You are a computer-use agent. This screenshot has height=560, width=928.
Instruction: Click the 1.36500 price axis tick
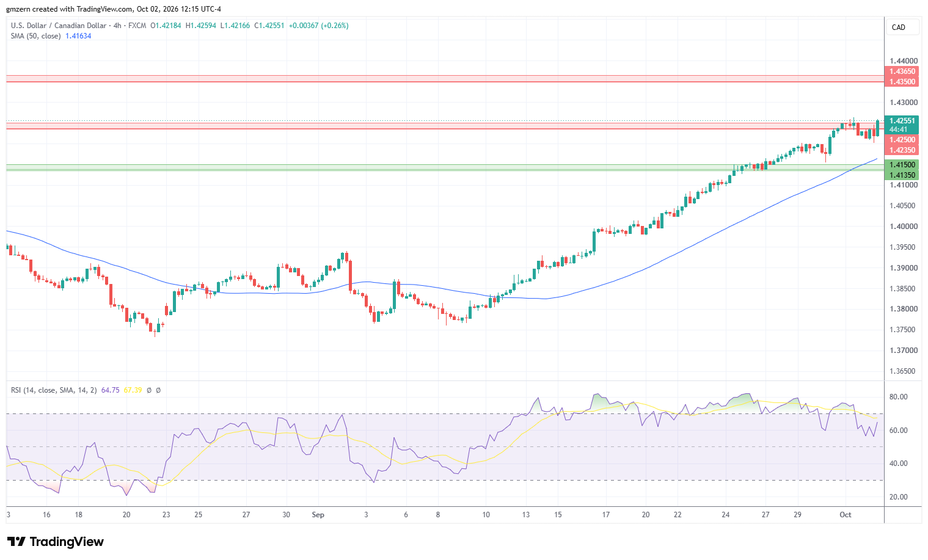(903, 371)
